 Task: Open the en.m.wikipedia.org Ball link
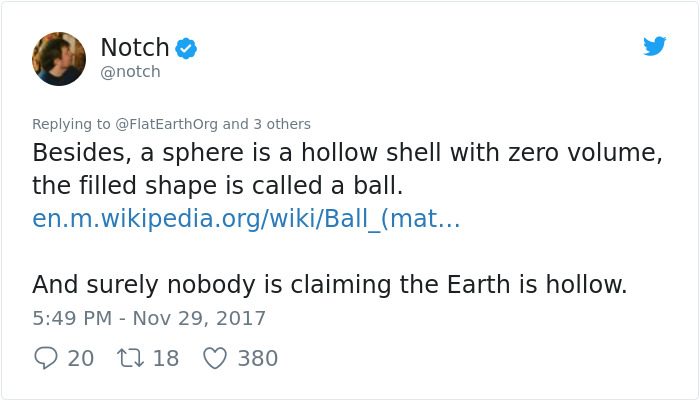246,219
